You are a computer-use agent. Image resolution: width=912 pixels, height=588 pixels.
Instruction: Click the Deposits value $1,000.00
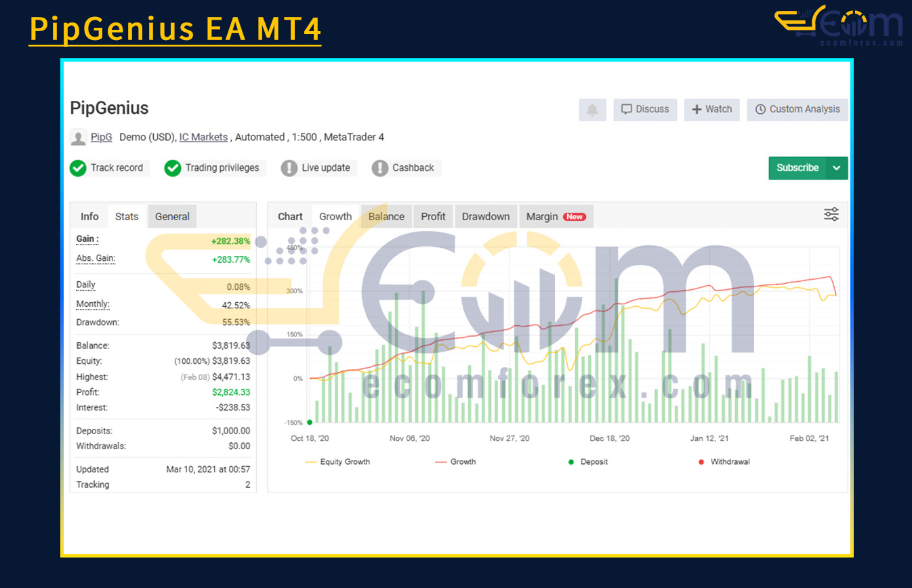231,431
